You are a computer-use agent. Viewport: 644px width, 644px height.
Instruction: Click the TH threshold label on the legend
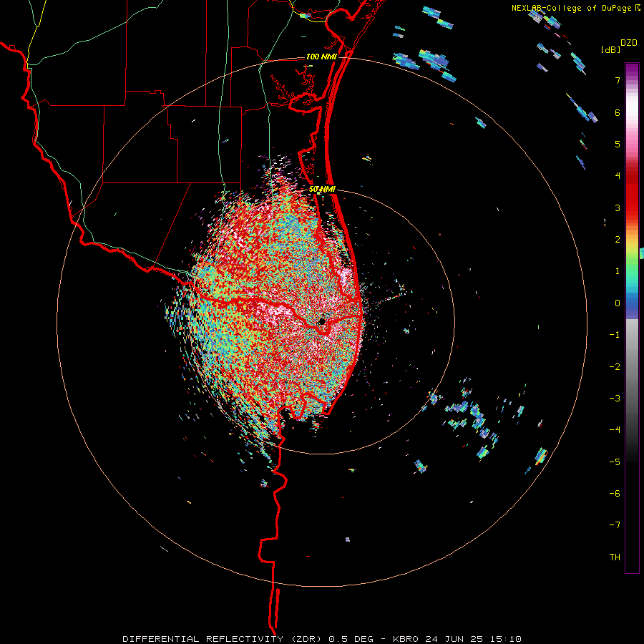pos(615,557)
